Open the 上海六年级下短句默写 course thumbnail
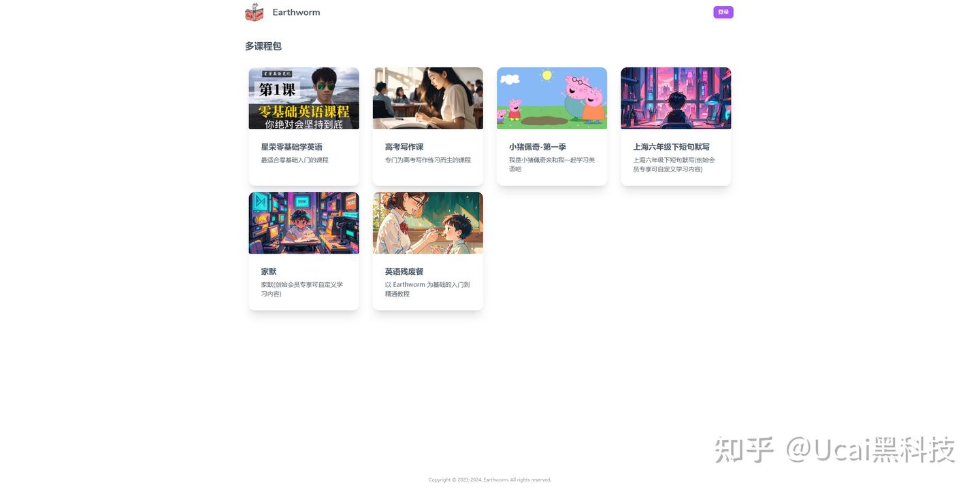Image resolution: width=980 pixels, height=489 pixels. coord(675,98)
